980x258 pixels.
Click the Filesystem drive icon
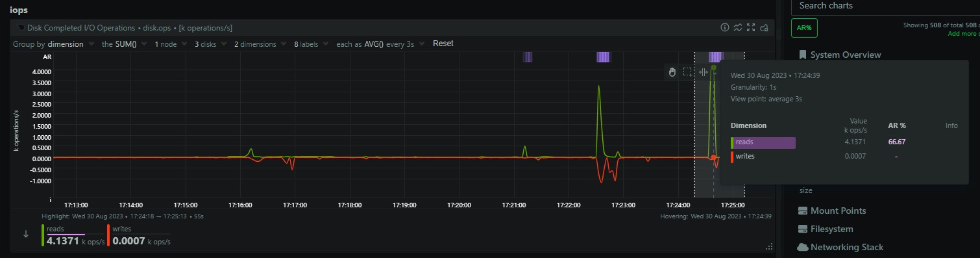[802, 229]
